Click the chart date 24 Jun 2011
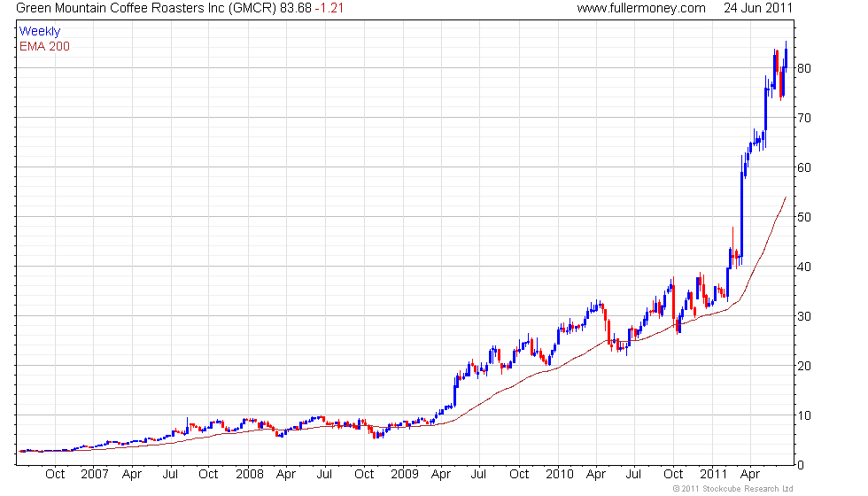 [x=758, y=8]
